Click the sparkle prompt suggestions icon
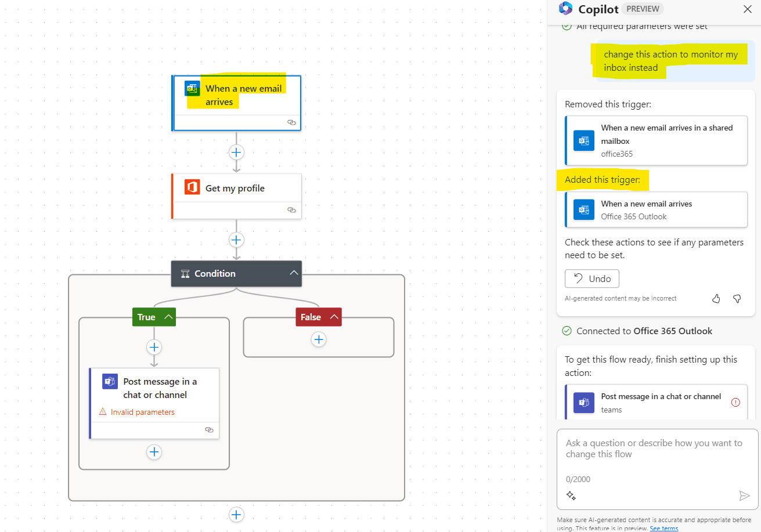Image resolution: width=761 pixels, height=532 pixels. tap(571, 495)
